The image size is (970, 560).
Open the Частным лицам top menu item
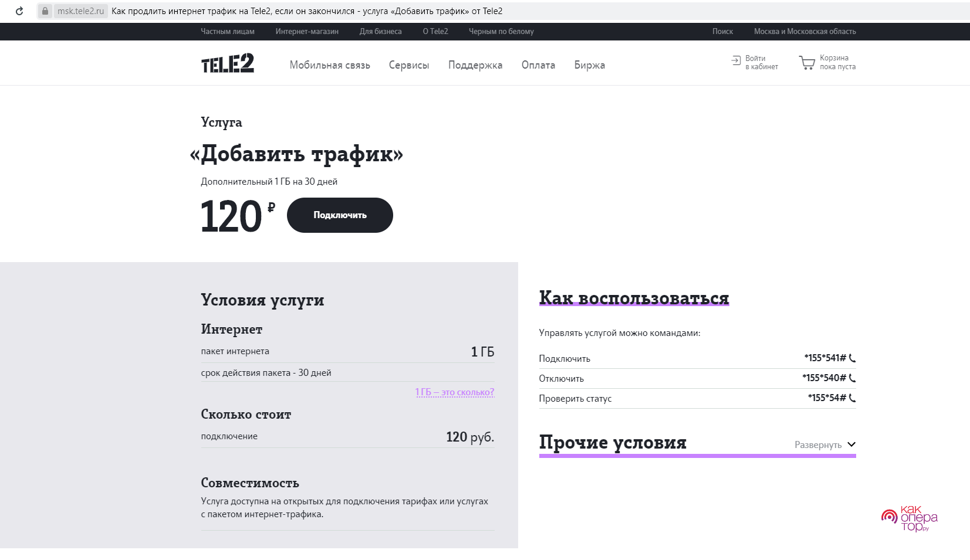(228, 32)
